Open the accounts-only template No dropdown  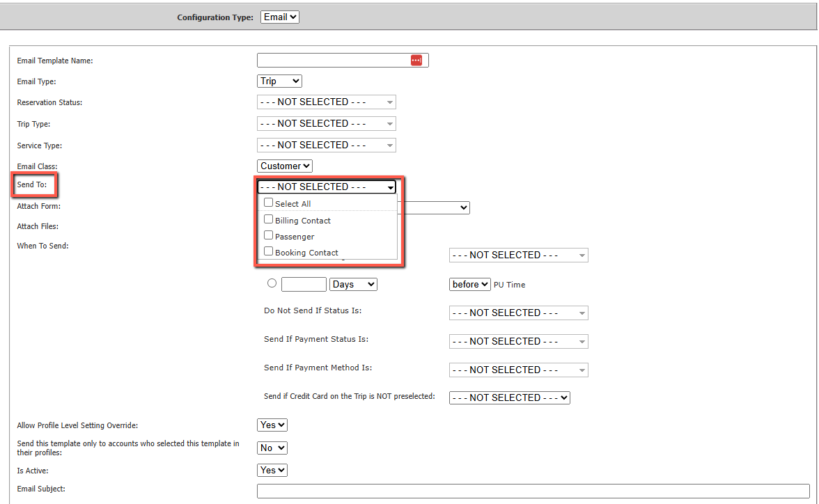pos(272,448)
